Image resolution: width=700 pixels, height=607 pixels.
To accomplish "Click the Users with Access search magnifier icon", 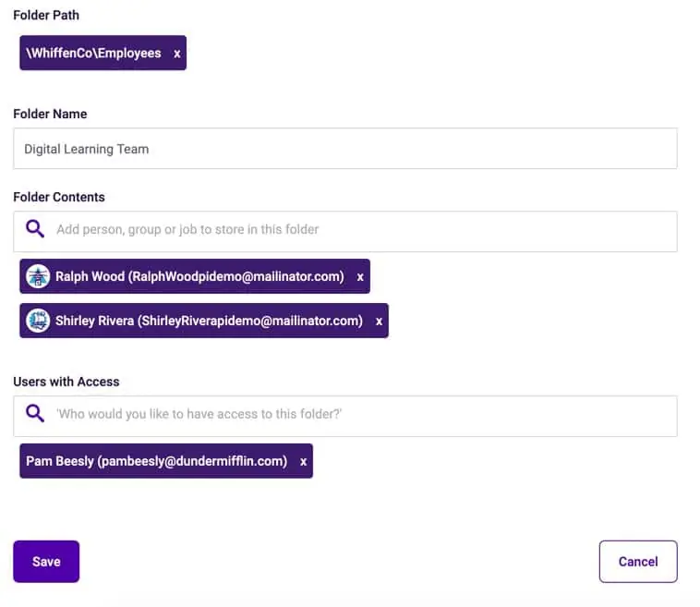I will pyautogui.click(x=35, y=413).
